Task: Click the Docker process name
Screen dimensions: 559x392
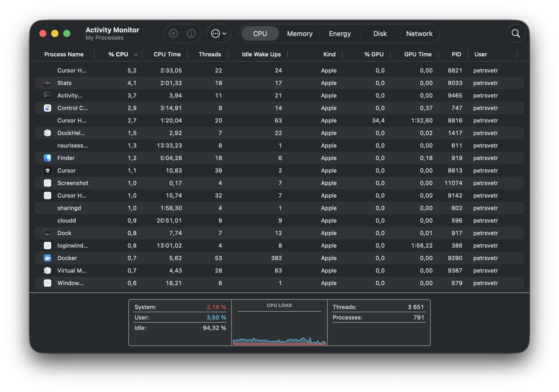Action: pyautogui.click(x=67, y=258)
